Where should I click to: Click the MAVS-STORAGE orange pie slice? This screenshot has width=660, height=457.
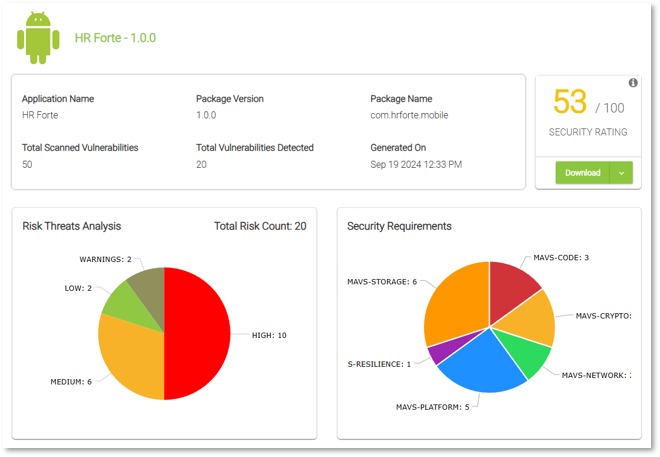[x=457, y=303]
